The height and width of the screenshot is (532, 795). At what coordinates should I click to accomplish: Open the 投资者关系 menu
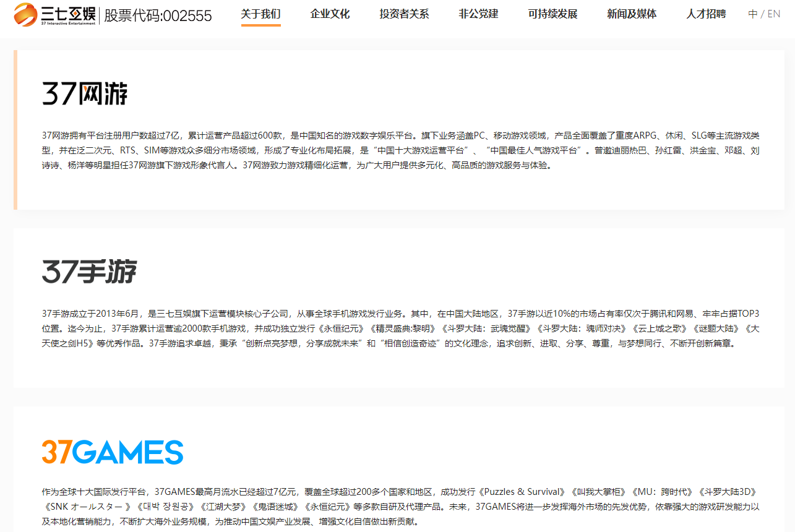point(404,14)
